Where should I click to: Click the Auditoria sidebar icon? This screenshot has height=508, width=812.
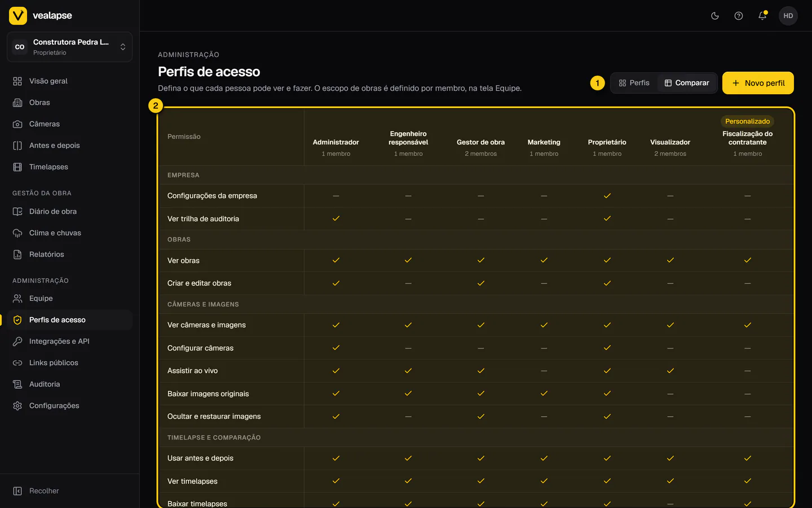tap(17, 384)
